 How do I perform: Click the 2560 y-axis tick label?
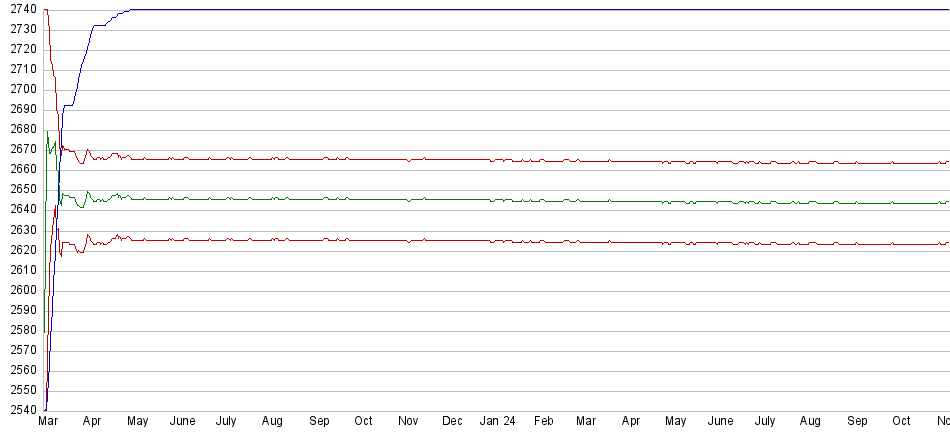click(24, 370)
